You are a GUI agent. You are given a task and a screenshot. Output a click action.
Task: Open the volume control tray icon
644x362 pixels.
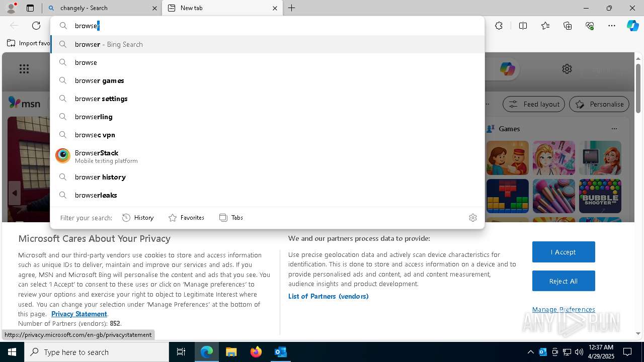tap(579, 352)
